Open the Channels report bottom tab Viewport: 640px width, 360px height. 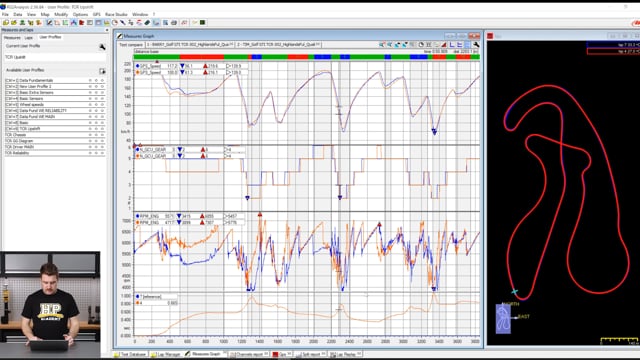click(249, 354)
